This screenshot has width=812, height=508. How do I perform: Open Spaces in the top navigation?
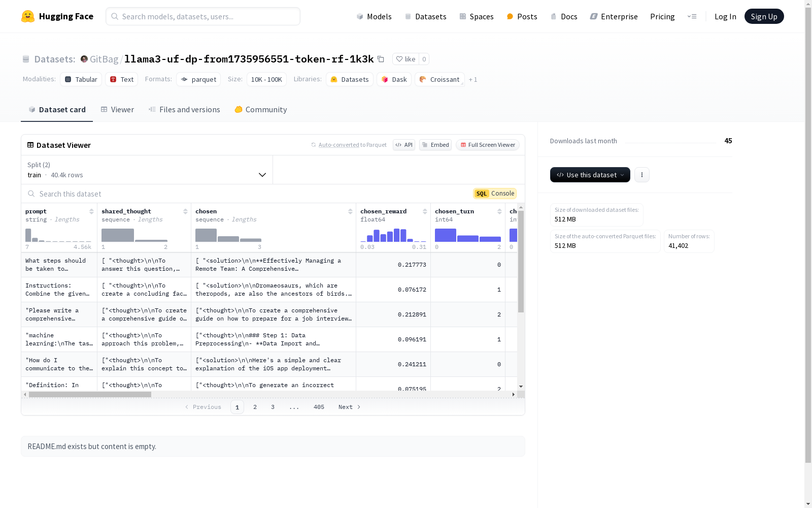[x=477, y=16]
